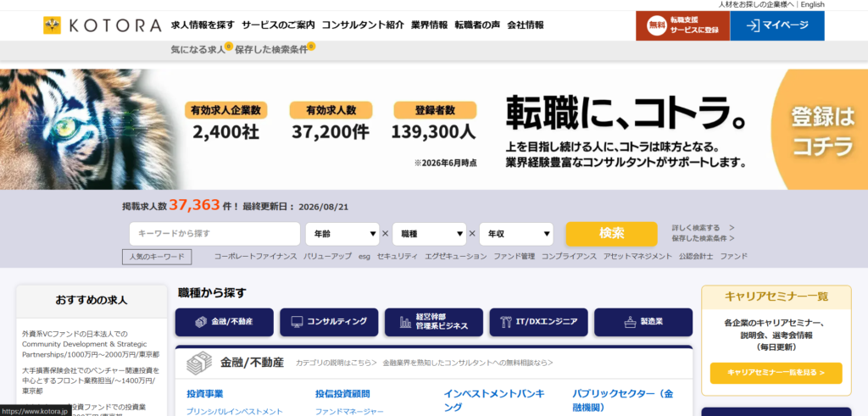Screen dimensions: 868x416
Task: Expand the 年齢 dropdown
Action: point(342,234)
